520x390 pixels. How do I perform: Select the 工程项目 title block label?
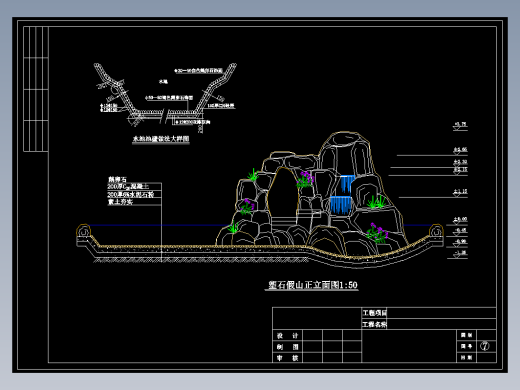(375, 313)
